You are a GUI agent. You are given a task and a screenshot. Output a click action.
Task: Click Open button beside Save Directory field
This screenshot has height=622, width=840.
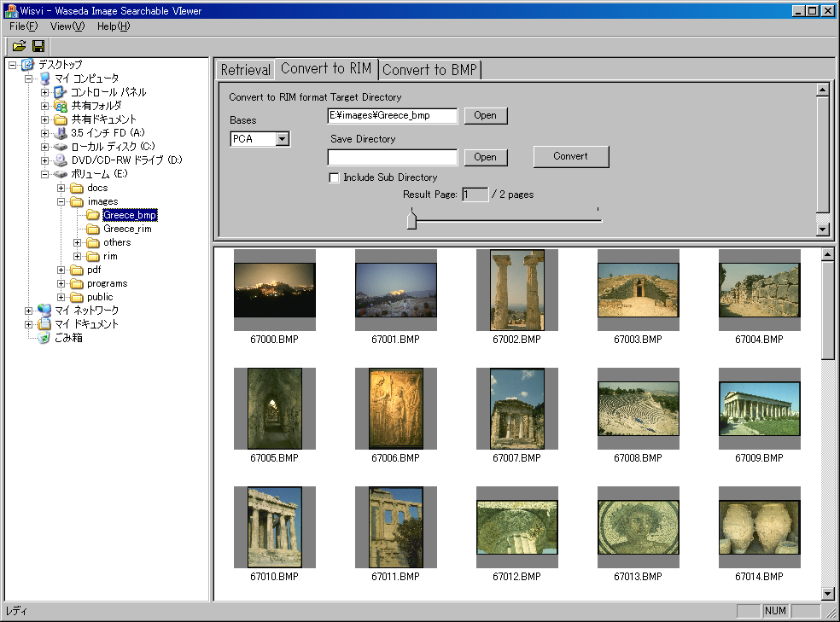(x=486, y=157)
